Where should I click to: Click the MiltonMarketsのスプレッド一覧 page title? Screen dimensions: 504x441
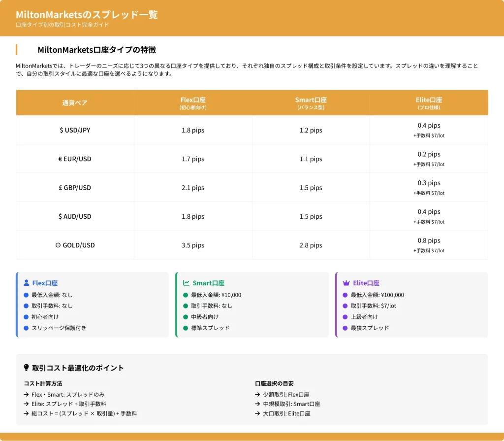[87, 15]
